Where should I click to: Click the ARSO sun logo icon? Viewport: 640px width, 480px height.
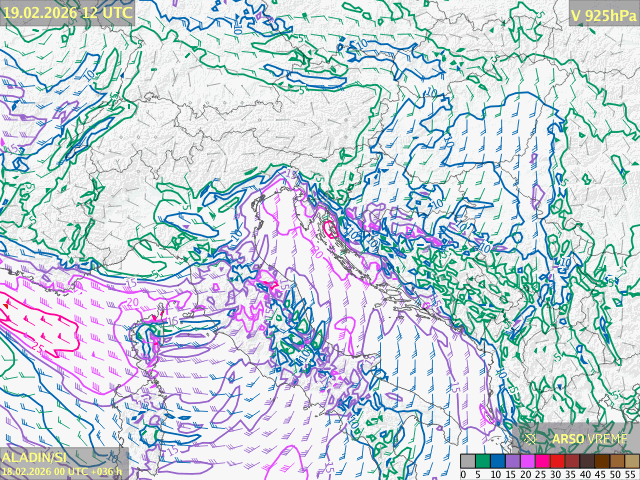532,437
